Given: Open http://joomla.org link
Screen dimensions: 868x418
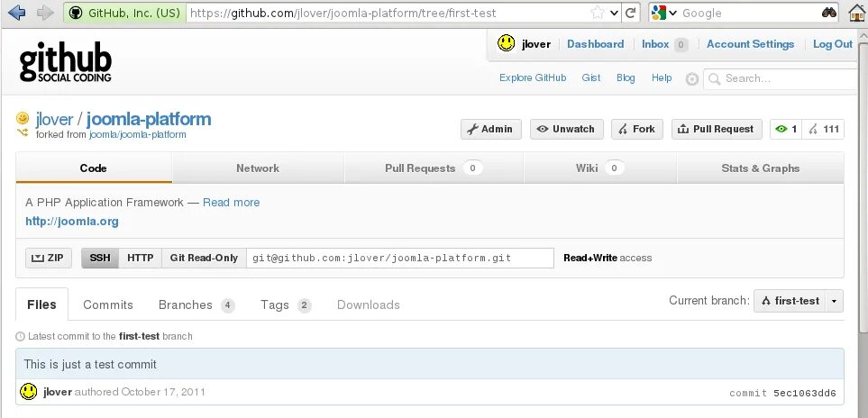Looking at the screenshot, I should [72, 222].
